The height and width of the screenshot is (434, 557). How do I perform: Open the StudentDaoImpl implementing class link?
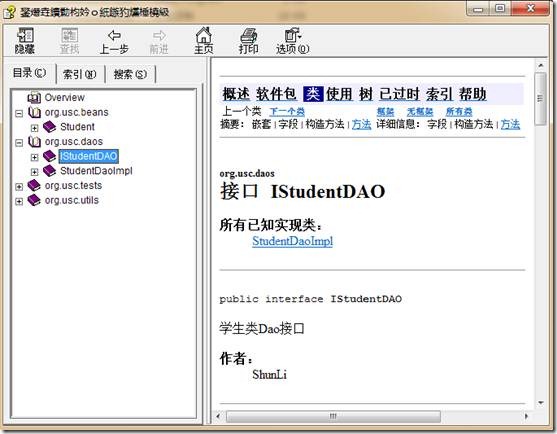click(x=293, y=241)
